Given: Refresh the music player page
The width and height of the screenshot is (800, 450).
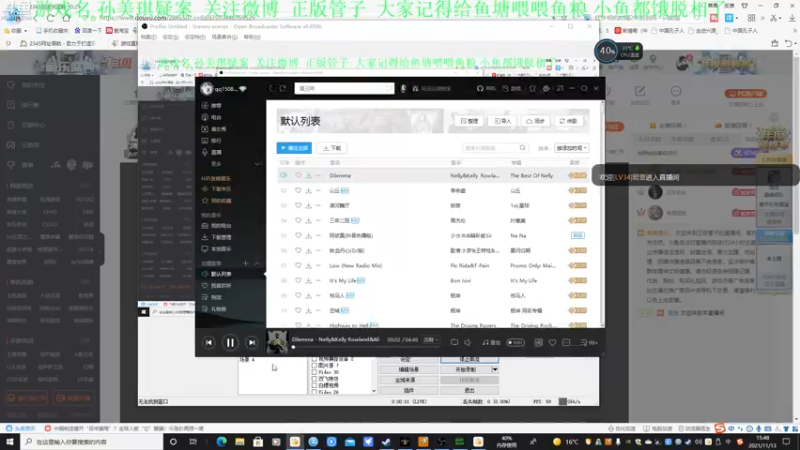Looking at the screenshot, I should click(282, 88).
